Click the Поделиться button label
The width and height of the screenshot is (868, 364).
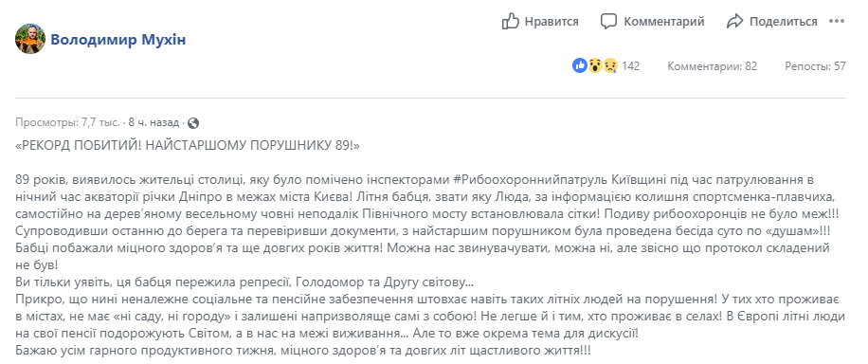tap(784, 22)
